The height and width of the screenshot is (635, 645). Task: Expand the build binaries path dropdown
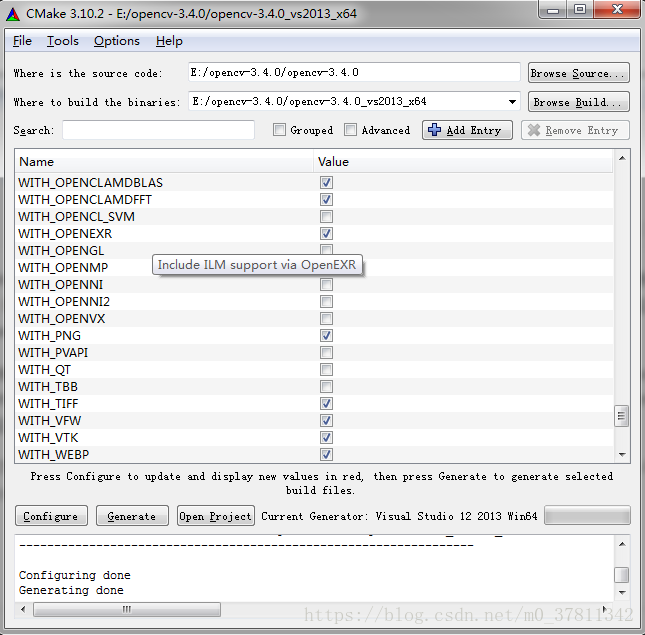[512, 102]
